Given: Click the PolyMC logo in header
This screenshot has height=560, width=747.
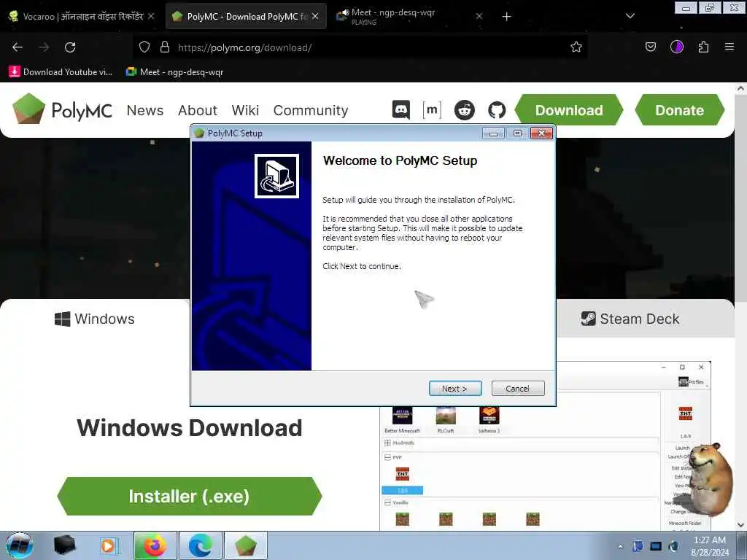Looking at the screenshot, I should tap(62, 109).
